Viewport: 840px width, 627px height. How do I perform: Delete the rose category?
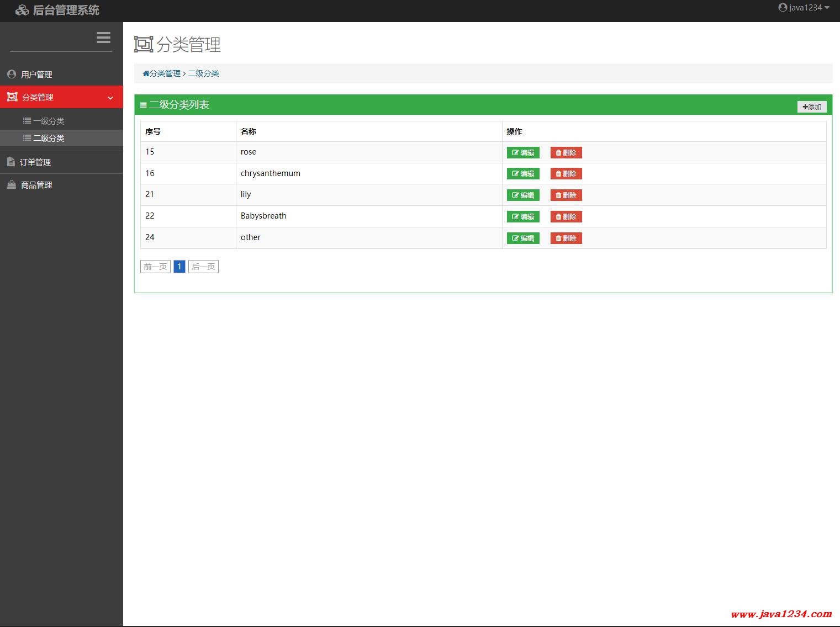point(566,153)
